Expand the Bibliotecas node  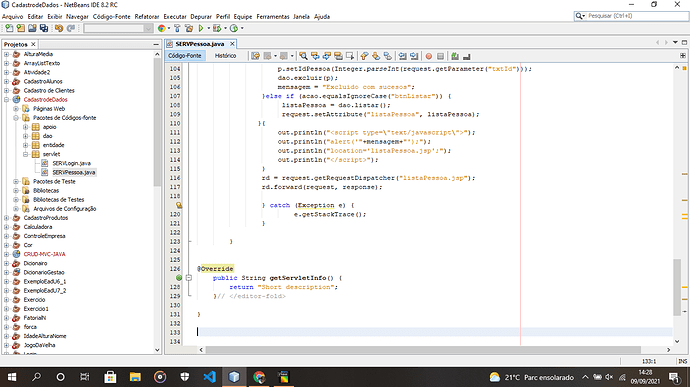coord(16,191)
